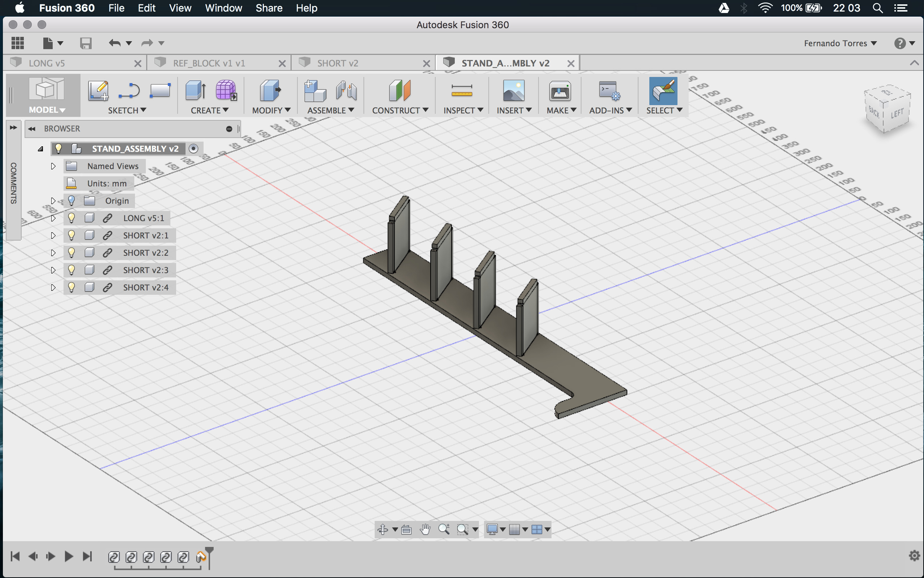Viewport: 924px width, 578px height.
Task: Click the Save disk icon
Action: coord(86,43)
